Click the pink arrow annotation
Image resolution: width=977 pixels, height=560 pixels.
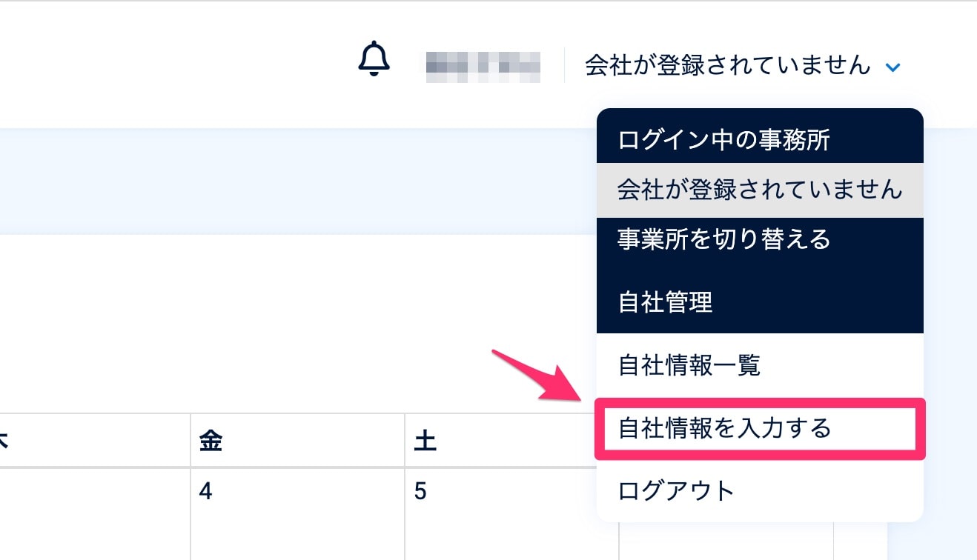pos(539,377)
